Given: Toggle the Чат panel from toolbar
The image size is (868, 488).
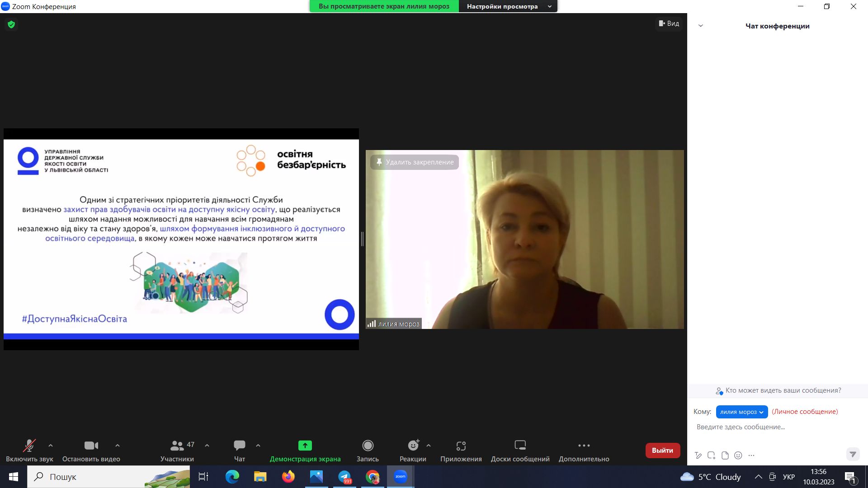Looking at the screenshot, I should point(240,450).
